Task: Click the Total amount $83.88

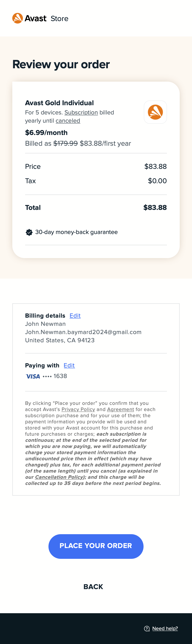Action: coord(155,207)
